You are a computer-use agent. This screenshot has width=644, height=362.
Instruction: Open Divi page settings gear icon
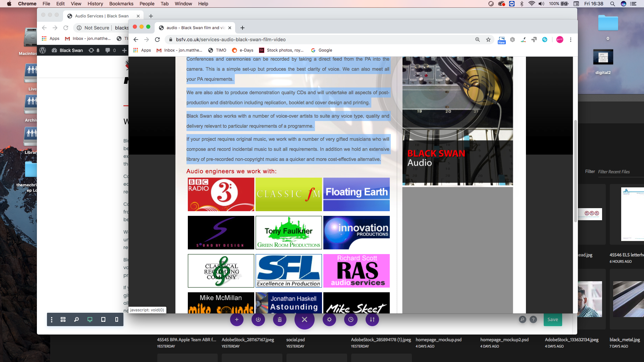coord(329,319)
